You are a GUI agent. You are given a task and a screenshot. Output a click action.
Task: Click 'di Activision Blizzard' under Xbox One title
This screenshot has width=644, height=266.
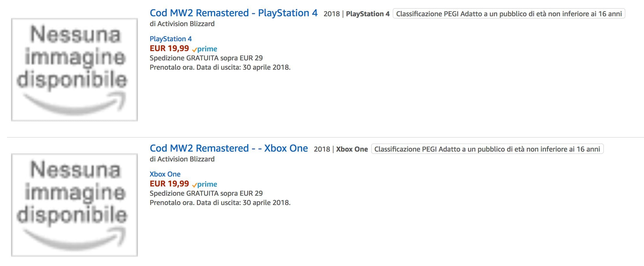pyautogui.click(x=182, y=159)
